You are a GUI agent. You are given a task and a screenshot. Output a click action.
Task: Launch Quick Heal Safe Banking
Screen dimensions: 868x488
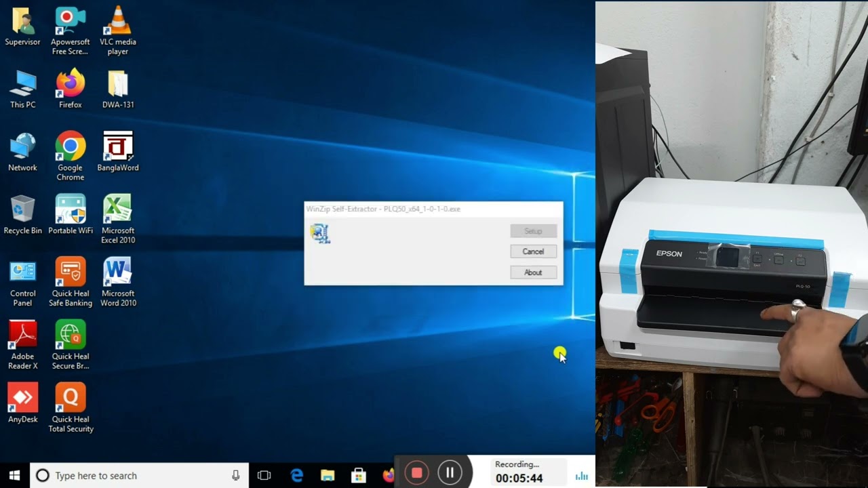tap(71, 283)
